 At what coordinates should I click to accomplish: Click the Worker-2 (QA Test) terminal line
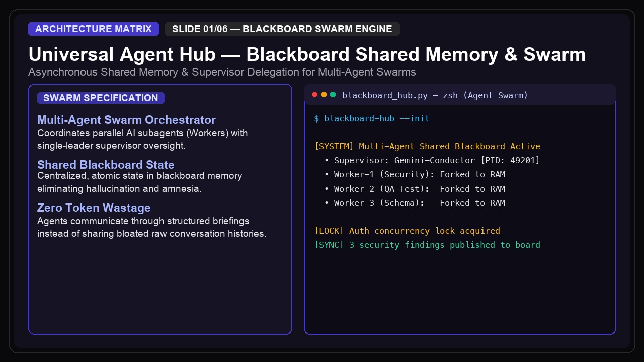(415, 189)
